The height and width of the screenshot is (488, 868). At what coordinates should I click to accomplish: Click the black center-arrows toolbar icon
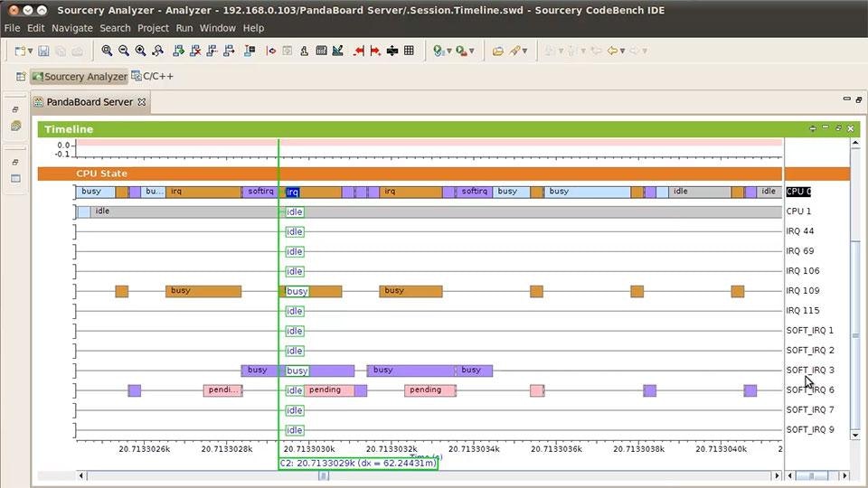tap(392, 51)
